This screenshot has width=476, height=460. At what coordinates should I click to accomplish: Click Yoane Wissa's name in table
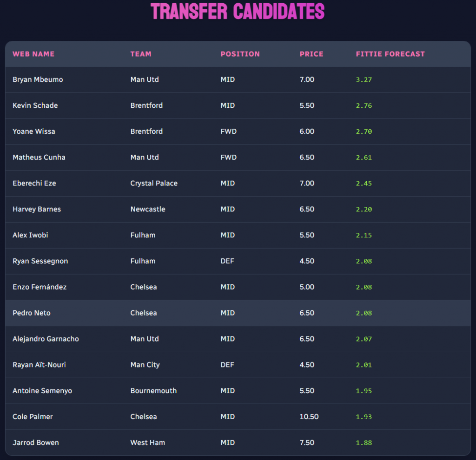point(34,131)
